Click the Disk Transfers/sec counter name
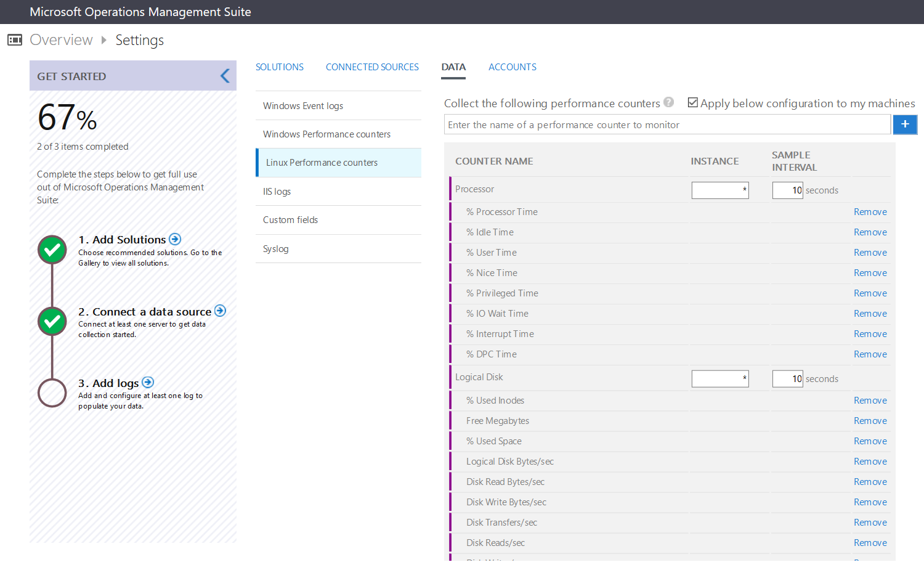 (x=501, y=523)
